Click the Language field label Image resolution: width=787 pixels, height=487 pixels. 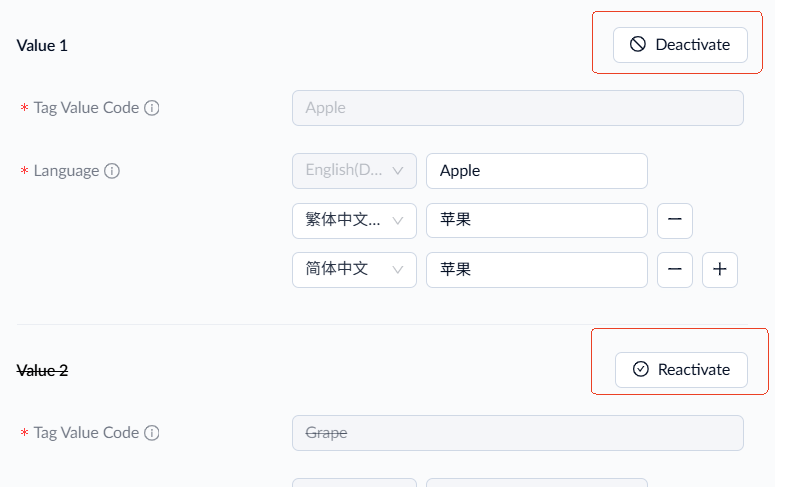pyautogui.click(x=66, y=171)
